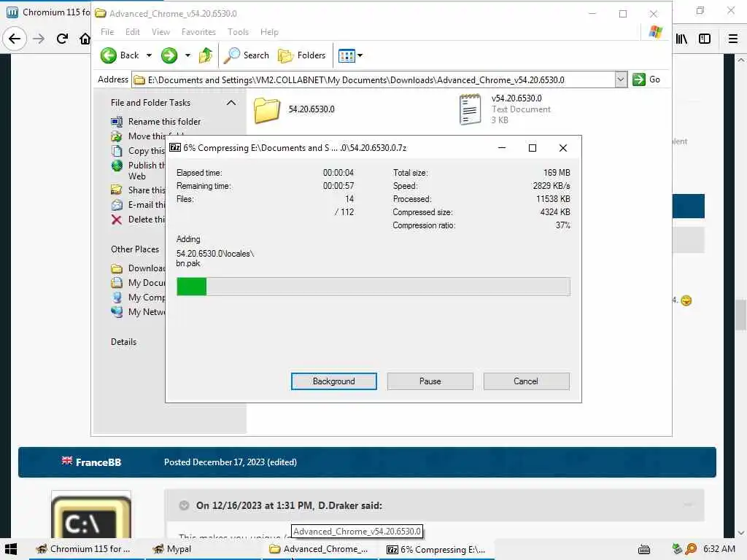Click the green Forward arrow in Explorer

pos(169,55)
